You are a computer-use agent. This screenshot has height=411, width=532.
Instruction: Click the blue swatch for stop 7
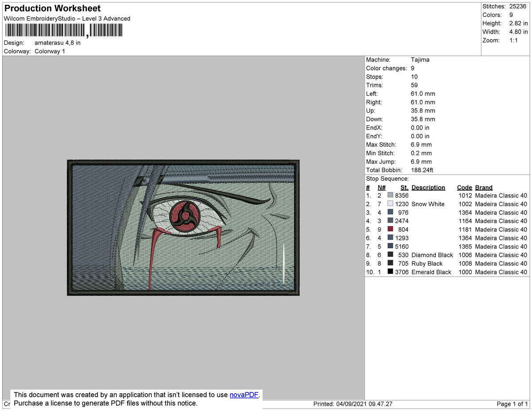coord(390,246)
